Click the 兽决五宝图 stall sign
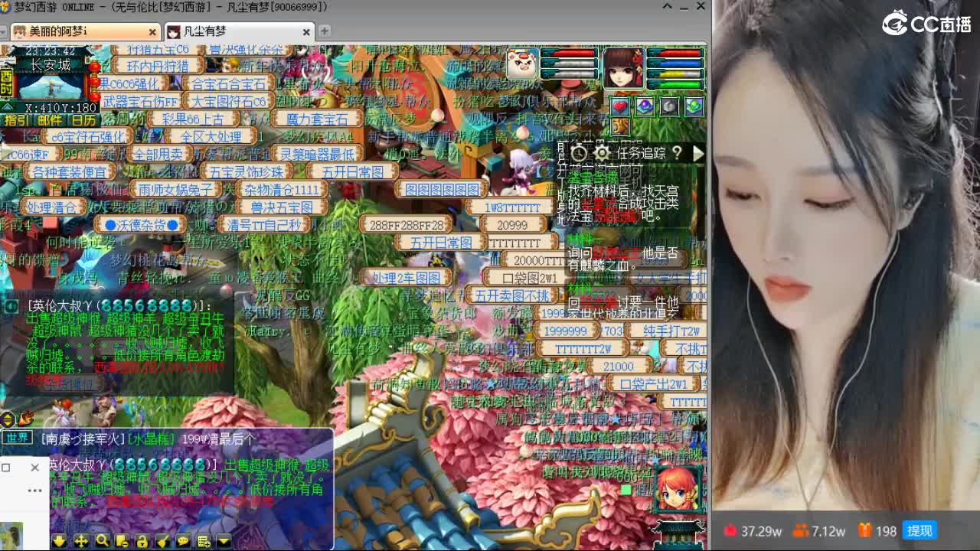This screenshot has width=980, height=551. point(281,207)
